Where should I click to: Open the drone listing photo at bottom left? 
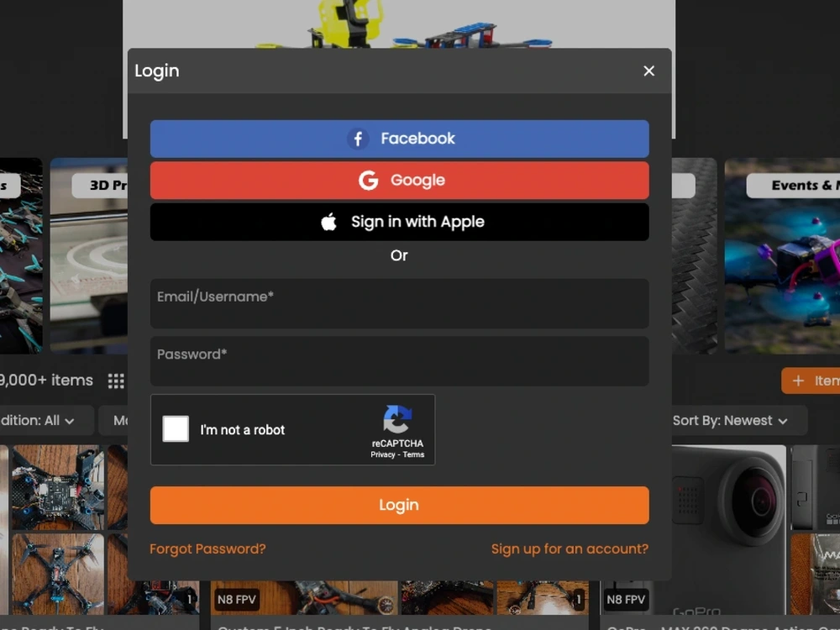pyautogui.click(x=58, y=574)
